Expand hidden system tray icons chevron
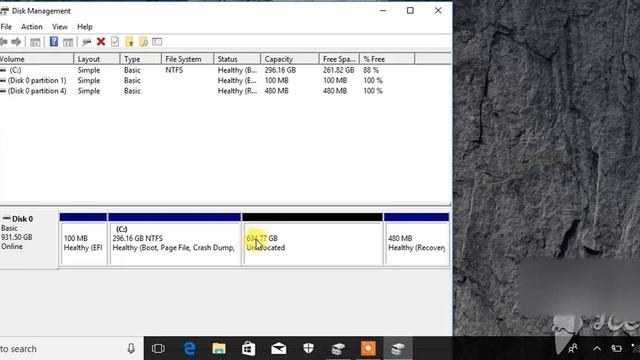640x360 pixels. [597, 349]
